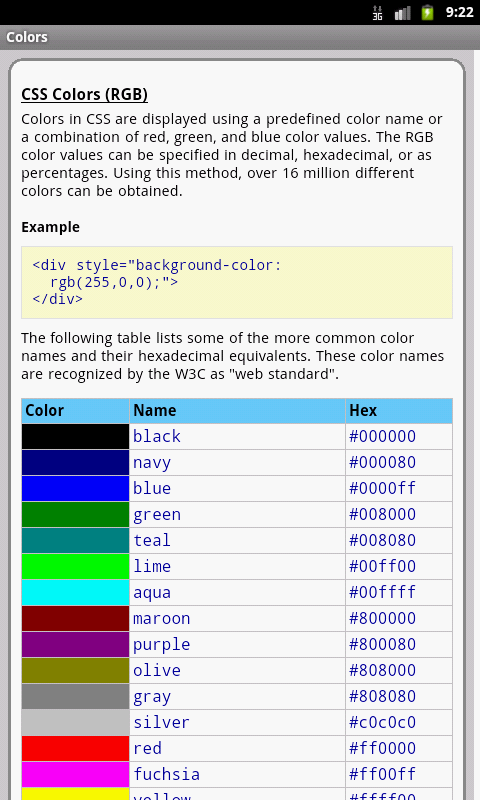Tap the 3G data status icon
Viewport: 480px width, 800px height.
(x=377, y=12)
